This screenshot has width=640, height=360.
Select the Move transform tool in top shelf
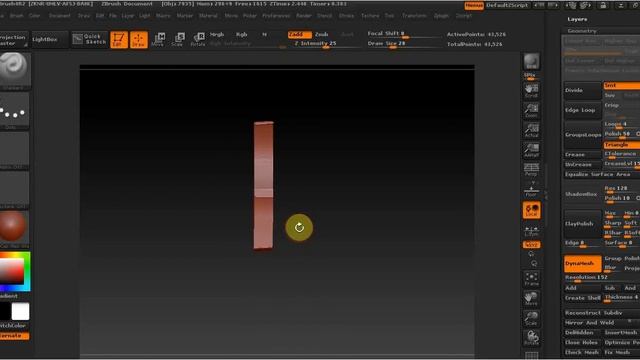(158, 40)
